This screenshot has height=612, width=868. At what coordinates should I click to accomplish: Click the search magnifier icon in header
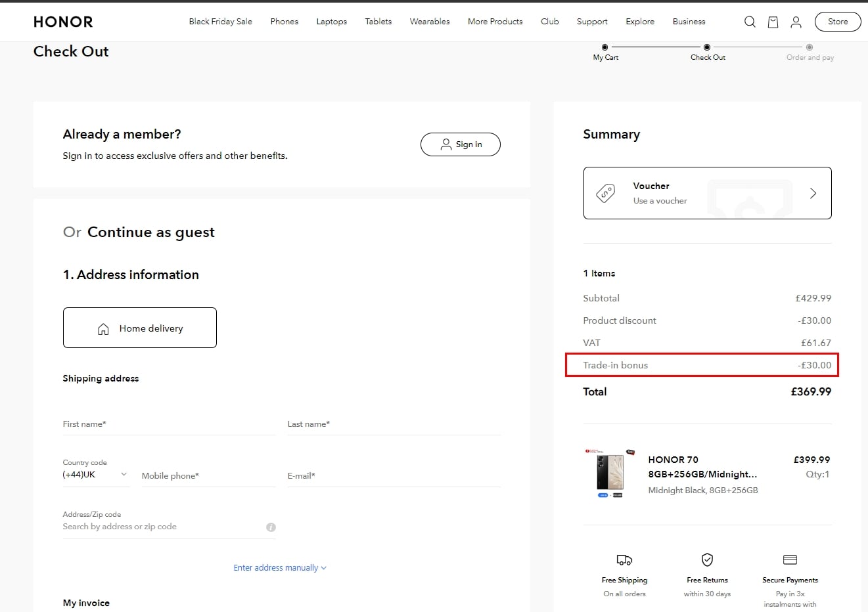click(x=750, y=22)
